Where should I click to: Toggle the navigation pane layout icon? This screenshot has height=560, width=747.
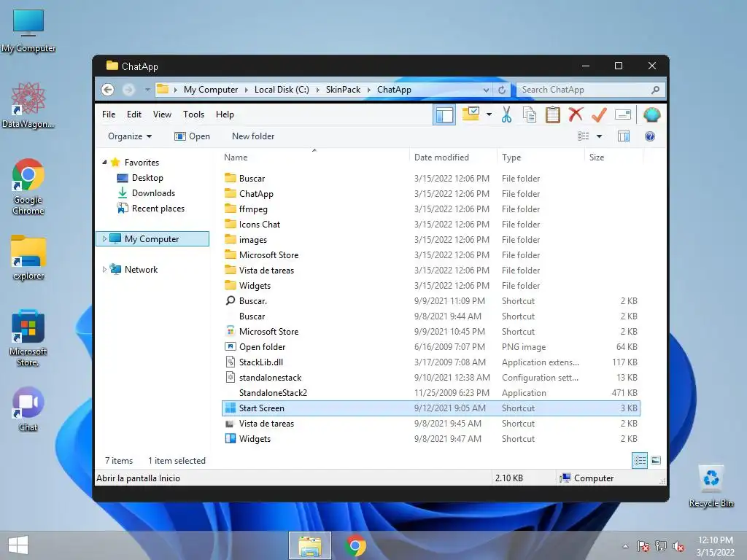point(444,114)
